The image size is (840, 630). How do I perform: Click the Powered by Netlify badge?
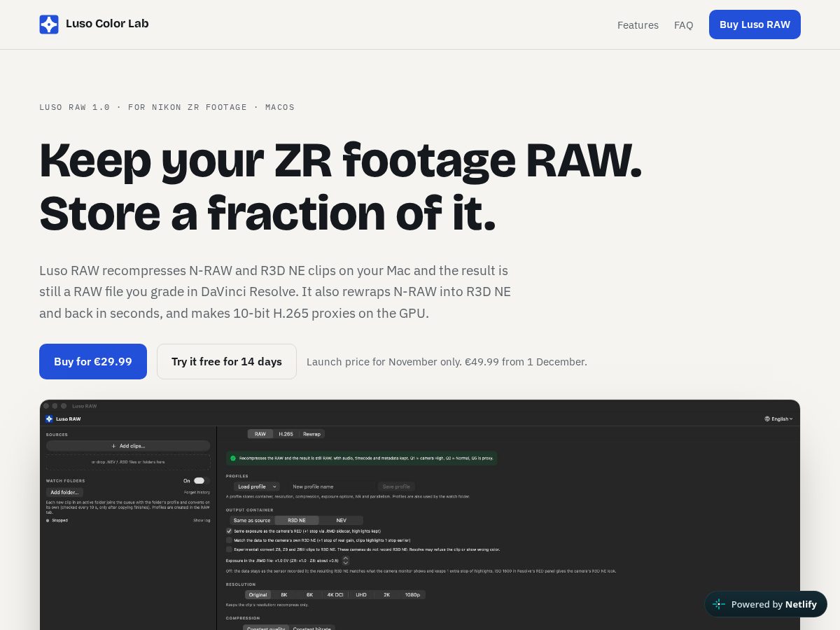pos(766,604)
